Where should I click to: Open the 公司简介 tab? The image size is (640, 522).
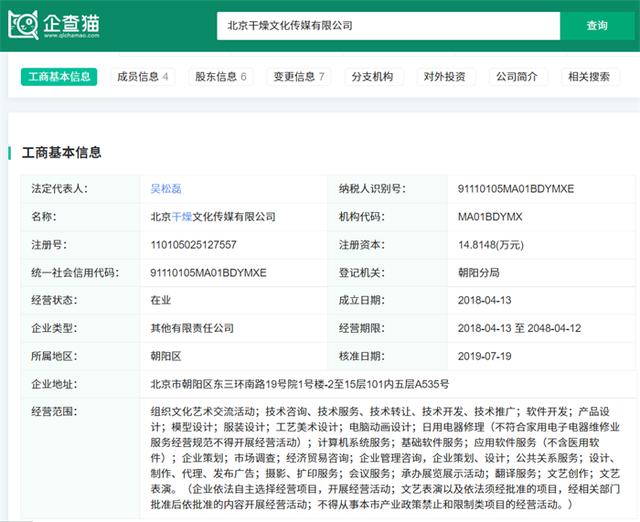(517, 77)
